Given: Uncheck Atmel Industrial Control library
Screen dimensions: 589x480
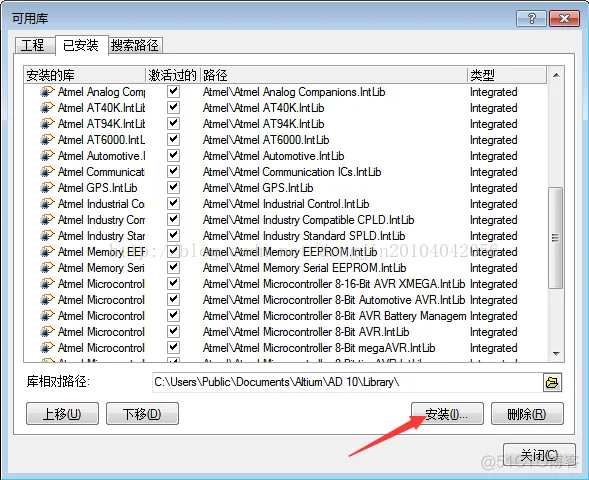Looking at the screenshot, I should click(173, 203).
